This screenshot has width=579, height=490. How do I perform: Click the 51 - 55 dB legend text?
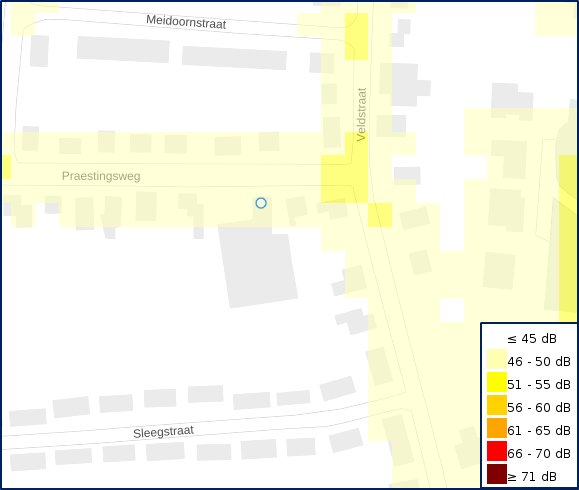tap(539, 384)
